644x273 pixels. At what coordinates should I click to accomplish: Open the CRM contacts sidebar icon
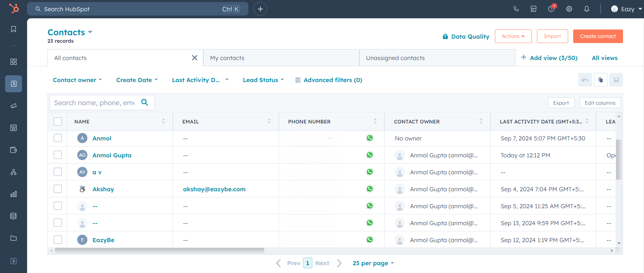tap(14, 84)
